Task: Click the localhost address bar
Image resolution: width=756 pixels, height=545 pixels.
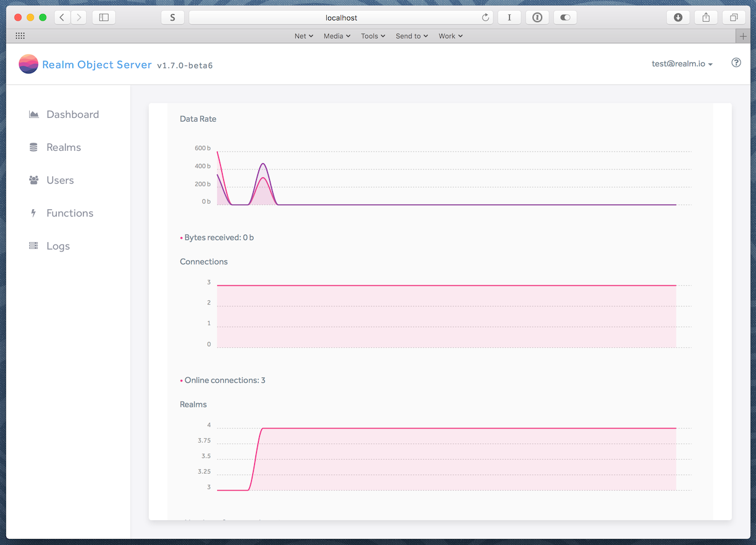Action: point(341,17)
